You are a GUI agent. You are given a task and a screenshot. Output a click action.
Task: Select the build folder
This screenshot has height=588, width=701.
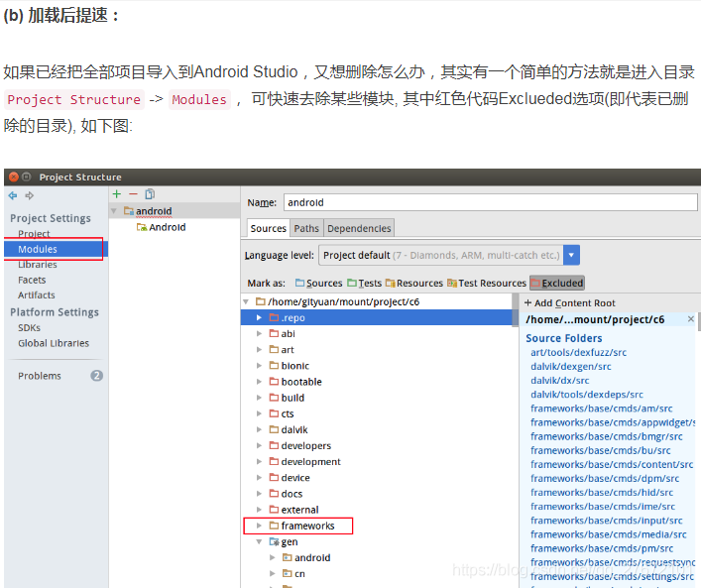292,398
